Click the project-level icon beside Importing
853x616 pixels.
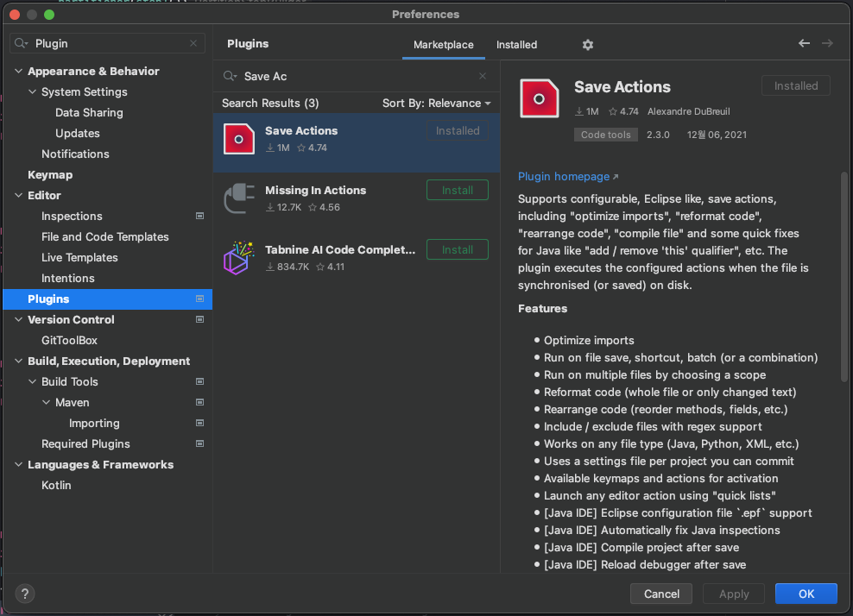[199, 423]
